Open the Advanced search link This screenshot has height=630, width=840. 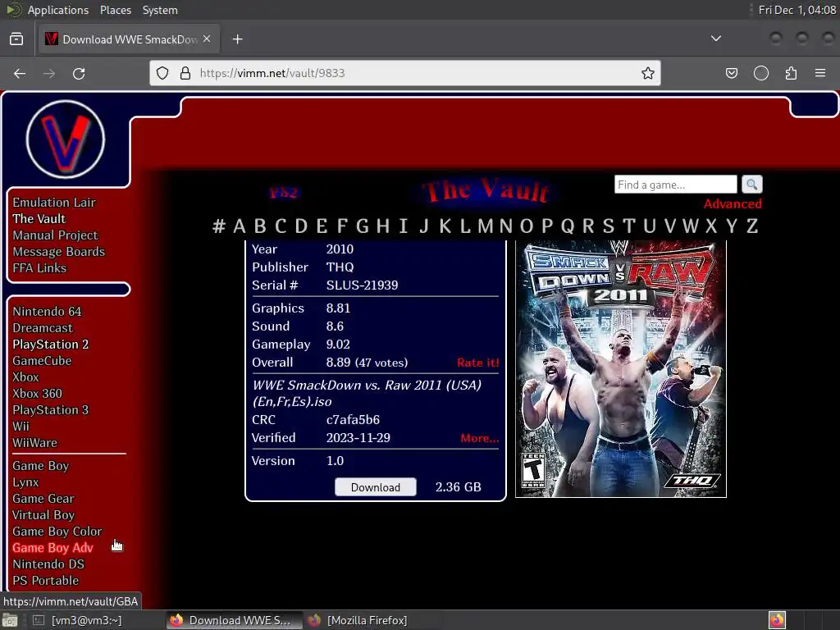tap(733, 203)
